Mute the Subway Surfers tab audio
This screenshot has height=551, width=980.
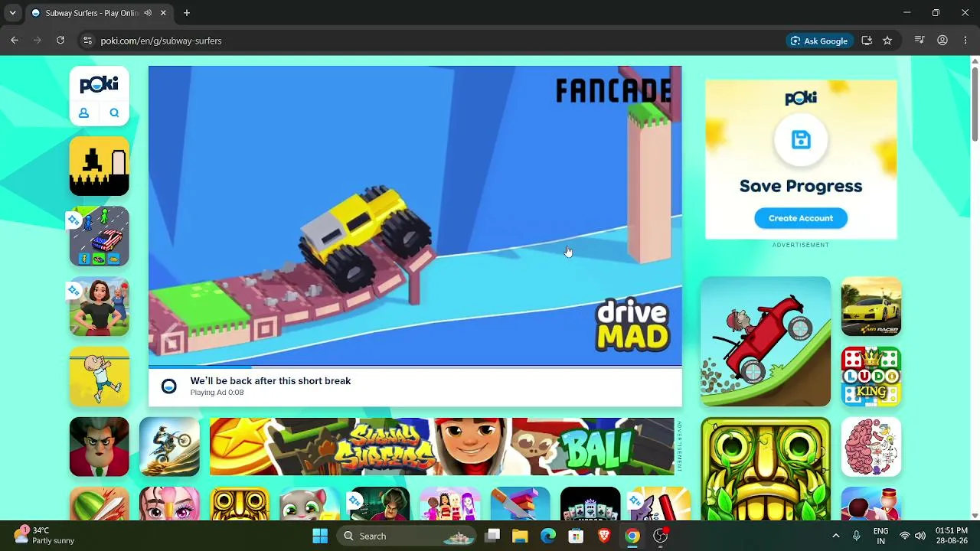click(148, 13)
